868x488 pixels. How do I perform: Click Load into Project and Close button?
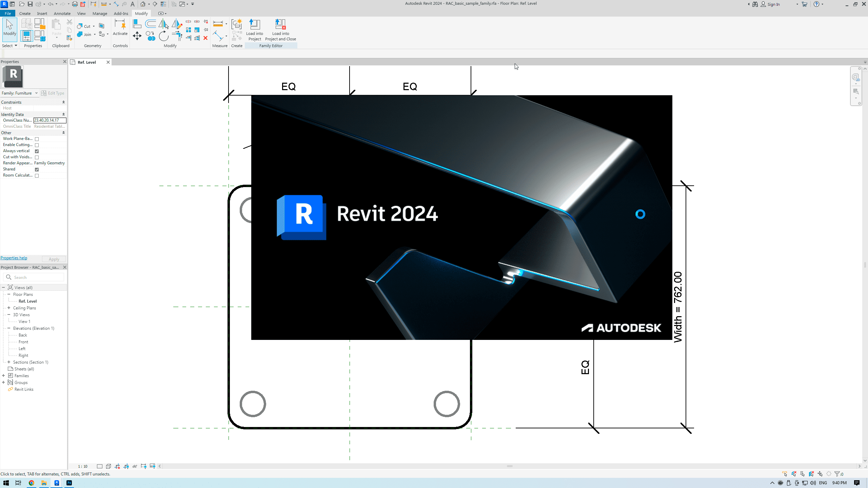point(280,25)
